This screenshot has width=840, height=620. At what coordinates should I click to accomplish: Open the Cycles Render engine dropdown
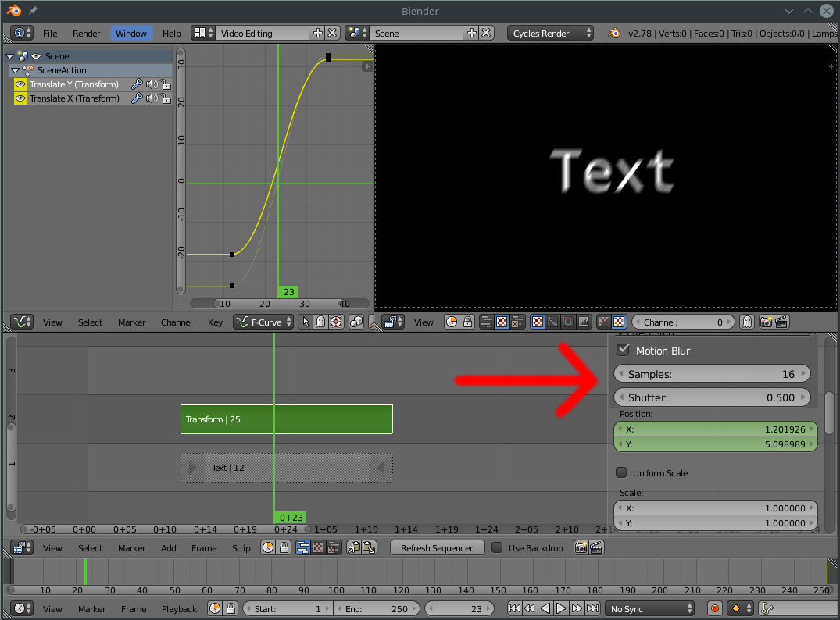(x=551, y=34)
